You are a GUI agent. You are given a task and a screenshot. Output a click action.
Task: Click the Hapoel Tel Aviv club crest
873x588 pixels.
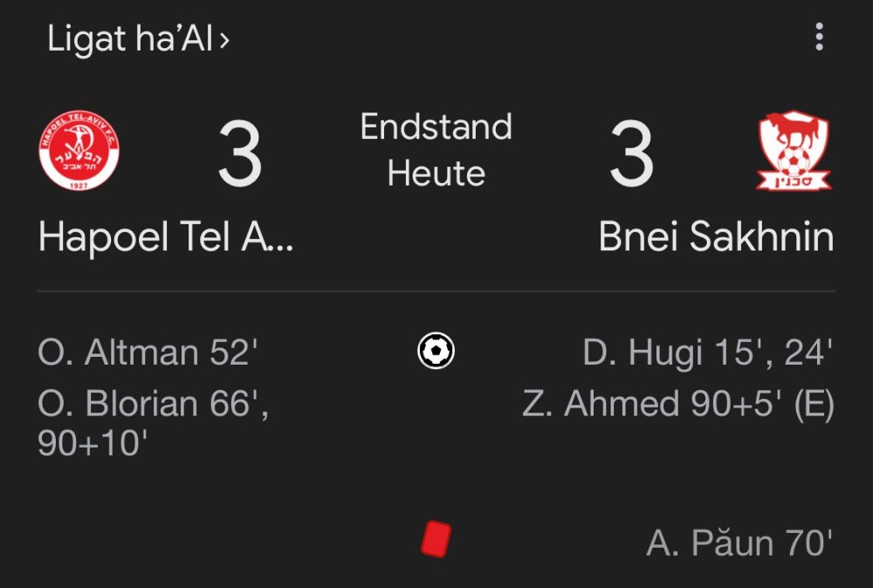coord(79,151)
